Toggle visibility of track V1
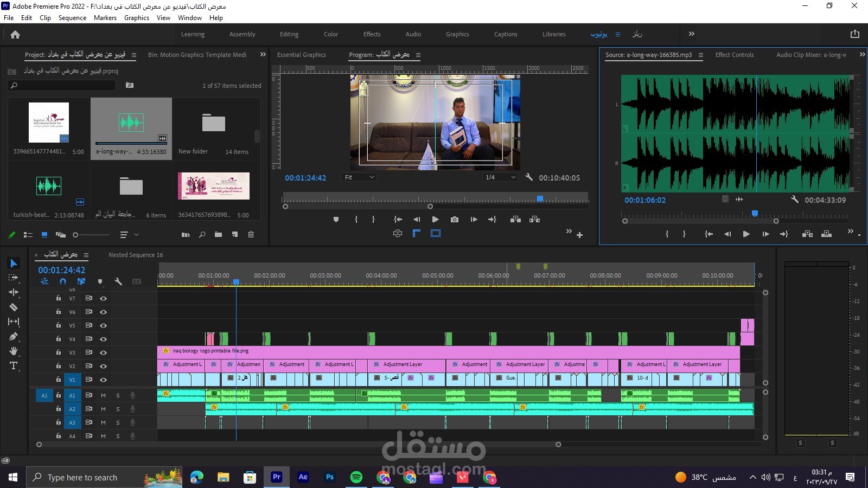 coord(103,380)
